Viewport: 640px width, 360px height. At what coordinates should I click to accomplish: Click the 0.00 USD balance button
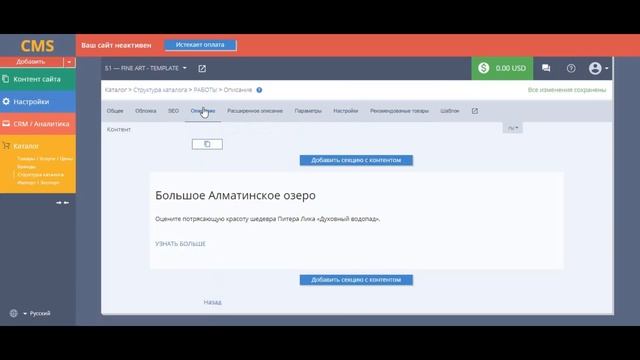(502, 68)
